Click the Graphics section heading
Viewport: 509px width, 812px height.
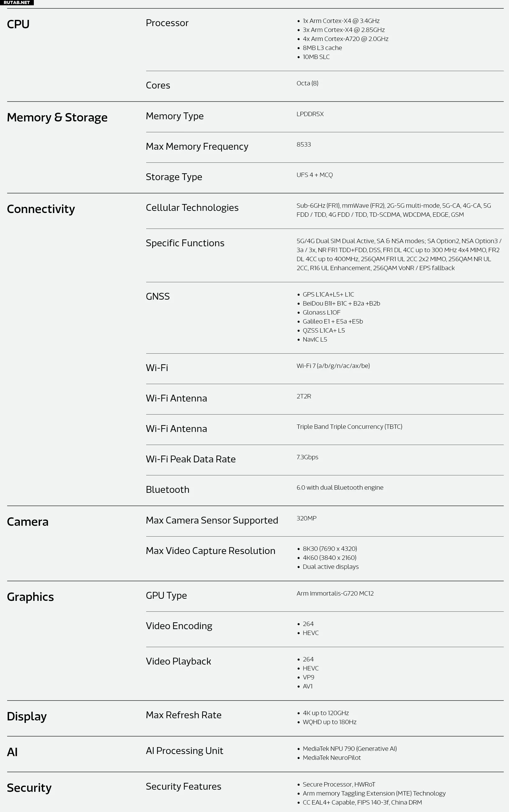pos(30,597)
